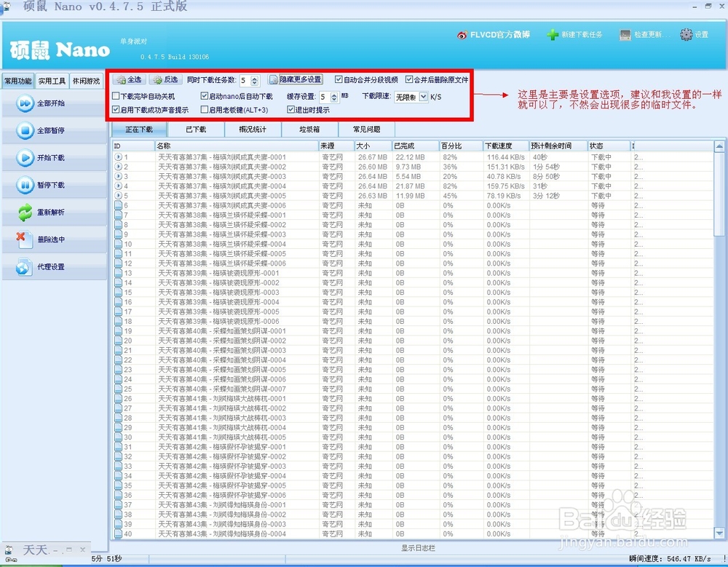Enable 下载完毕自动关机 checkbox
Screen dimensions: 728x567
tap(116, 96)
